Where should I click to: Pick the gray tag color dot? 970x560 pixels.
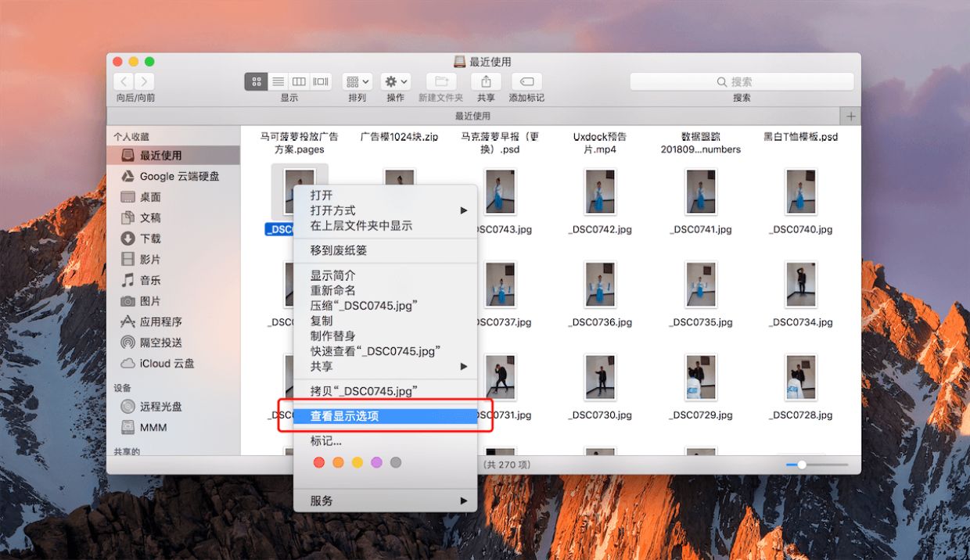(x=396, y=463)
